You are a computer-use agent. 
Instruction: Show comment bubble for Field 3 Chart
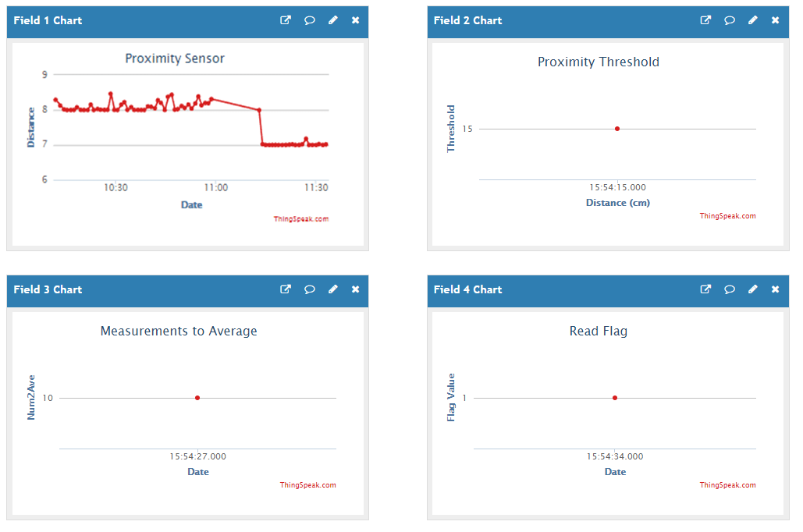309,289
